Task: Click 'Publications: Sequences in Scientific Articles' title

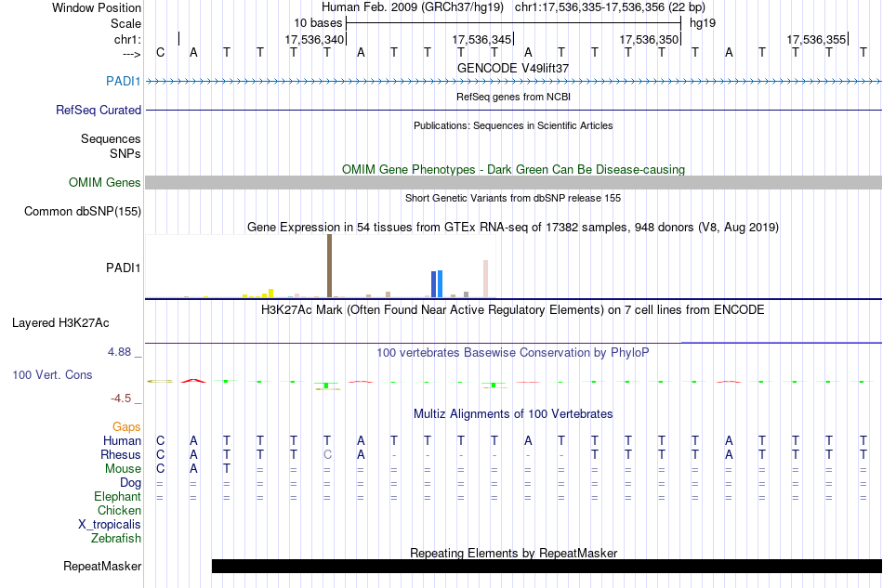Action: tap(513, 125)
